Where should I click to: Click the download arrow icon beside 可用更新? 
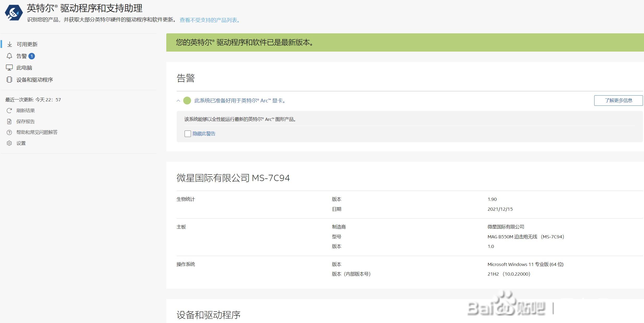pyautogui.click(x=10, y=44)
